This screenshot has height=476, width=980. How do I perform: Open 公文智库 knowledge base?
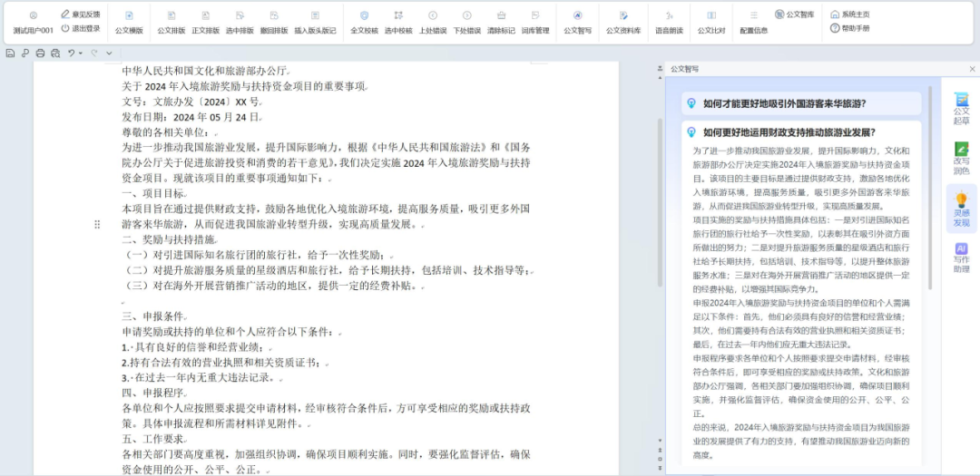tap(794, 15)
